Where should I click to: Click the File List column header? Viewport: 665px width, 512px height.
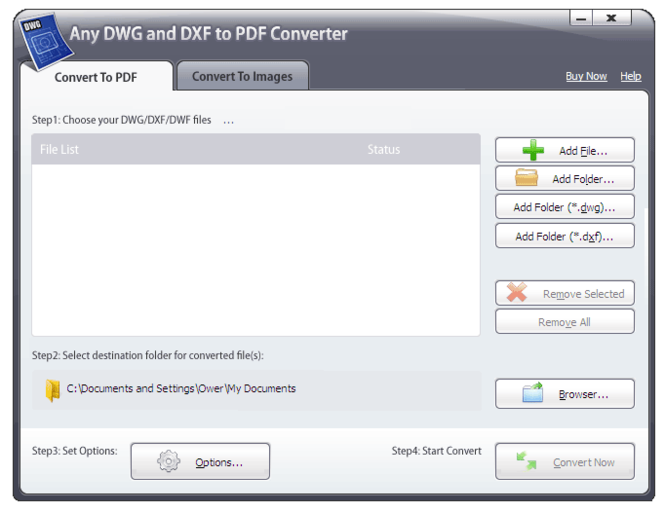pos(59,149)
